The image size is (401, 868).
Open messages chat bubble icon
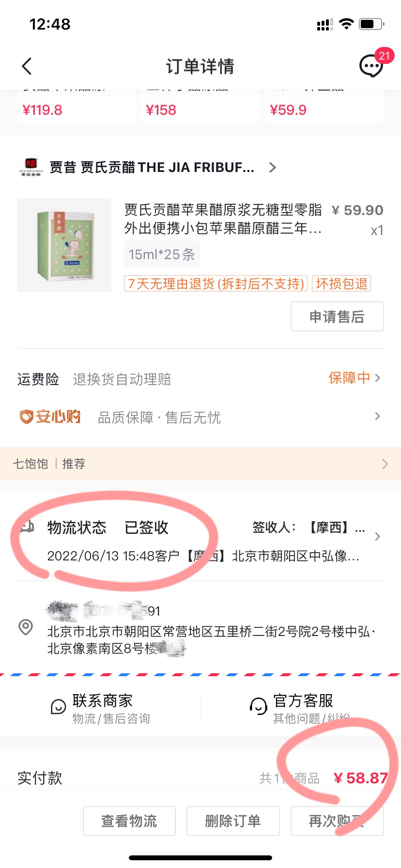point(371,65)
